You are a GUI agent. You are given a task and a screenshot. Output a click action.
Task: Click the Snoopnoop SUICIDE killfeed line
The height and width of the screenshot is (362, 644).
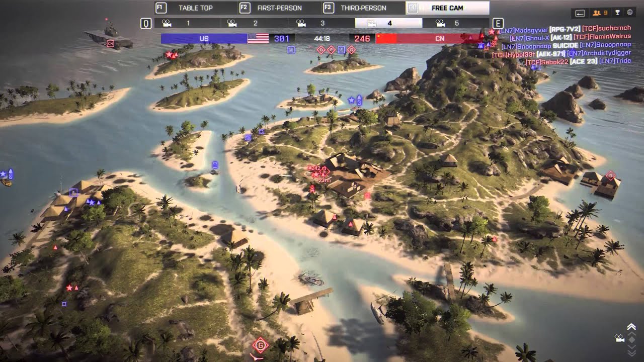[x=566, y=45]
